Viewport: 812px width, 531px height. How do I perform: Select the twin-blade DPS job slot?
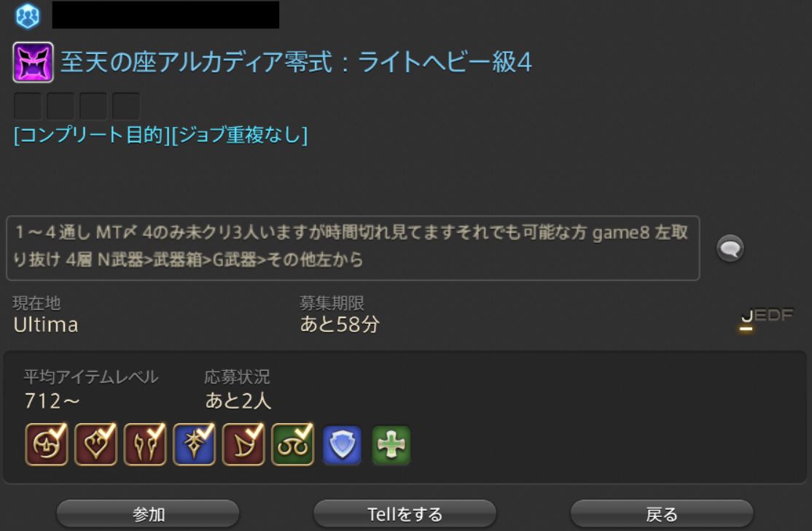pyautogui.click(x=145, y=444)
